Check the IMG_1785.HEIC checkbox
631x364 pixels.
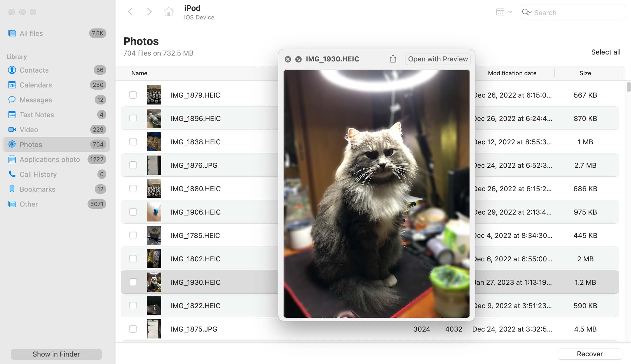[x=133, y=235]
